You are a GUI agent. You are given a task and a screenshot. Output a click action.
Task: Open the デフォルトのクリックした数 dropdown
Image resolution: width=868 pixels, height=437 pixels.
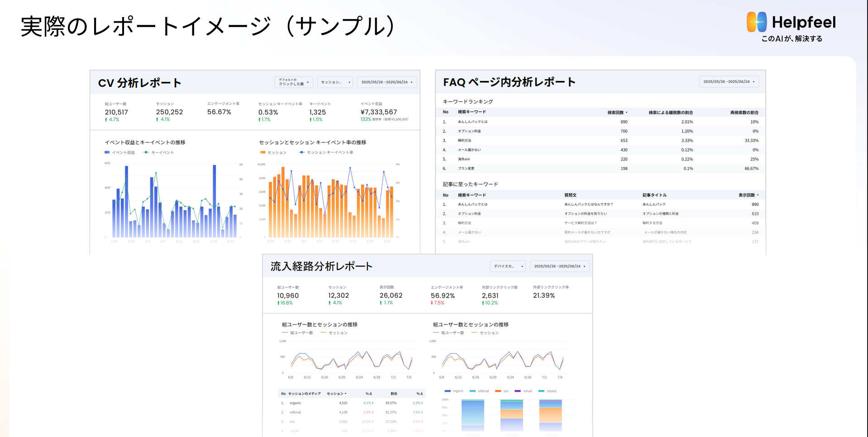[293, 82]
